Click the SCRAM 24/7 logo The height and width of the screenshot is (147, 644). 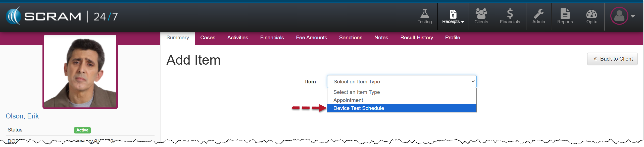(62, 16)
